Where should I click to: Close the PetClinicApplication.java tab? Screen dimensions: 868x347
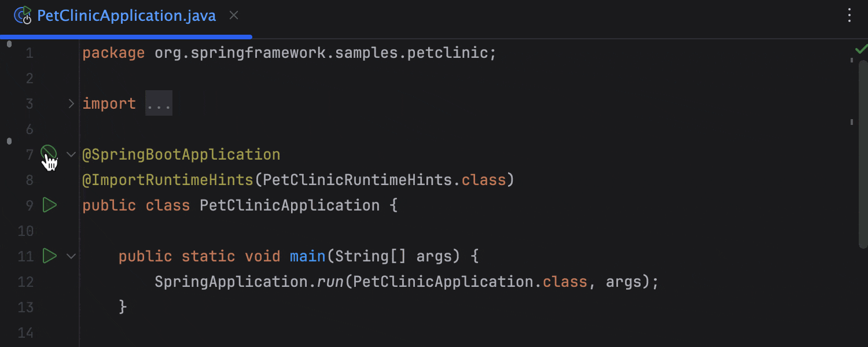point(234,16)
